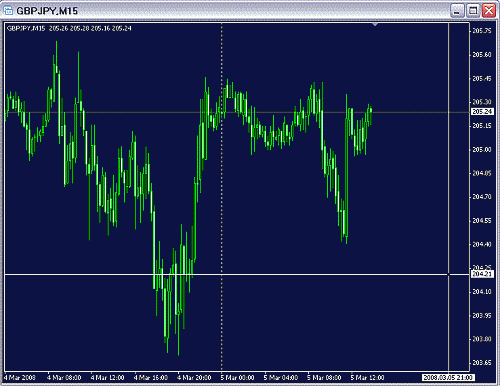The height and width of the screenshot is (386, 500).
Task: Click the 205.15 price scale label
Action: (x=482, y=126)
